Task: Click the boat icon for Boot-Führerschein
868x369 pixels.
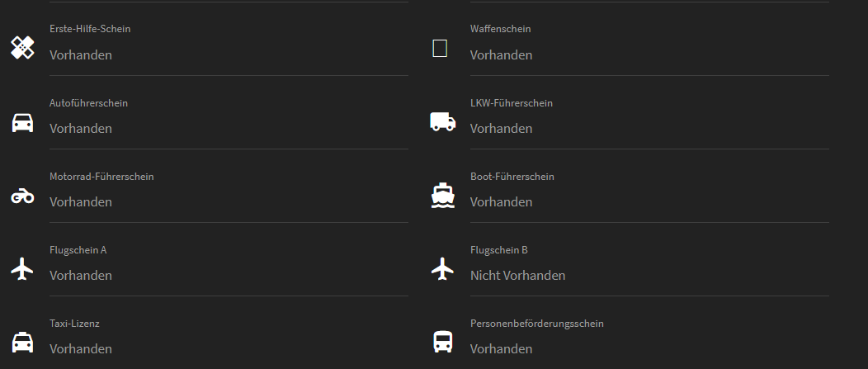Action: [442, 195]
